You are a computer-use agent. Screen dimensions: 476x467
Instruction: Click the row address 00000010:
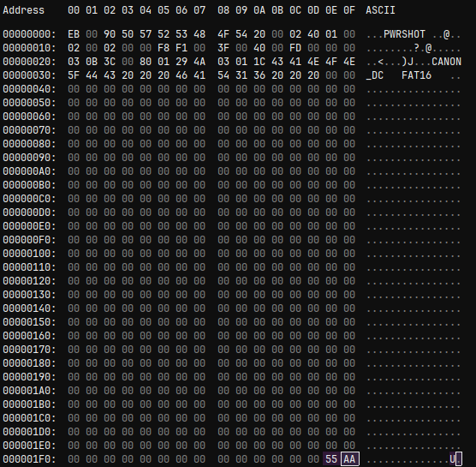pyautogui.click(x=29, y=48)
